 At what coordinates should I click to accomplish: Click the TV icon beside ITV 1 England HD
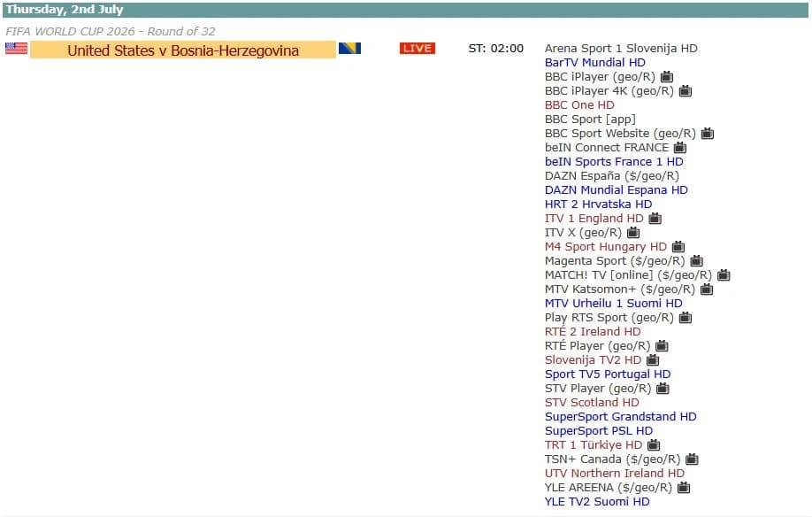[x=655, y=218]
